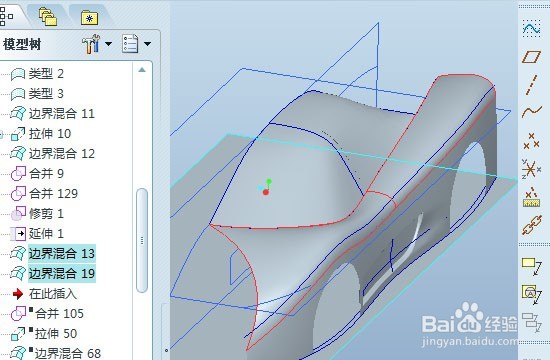This screenshot has height=360, width=550.
Task: Open the model tree show list icon
Action: pyautogui.click(x=130, y=44)
